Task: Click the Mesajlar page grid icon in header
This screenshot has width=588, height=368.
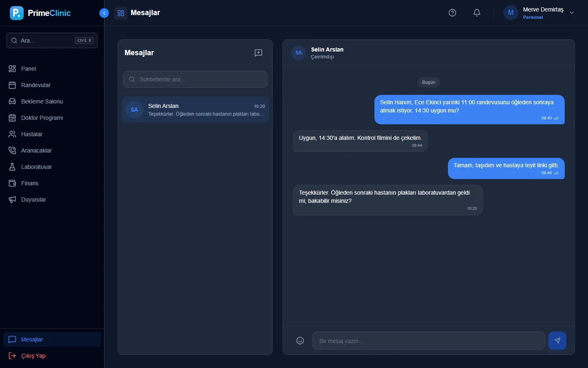Action: [x=121, y=13]
